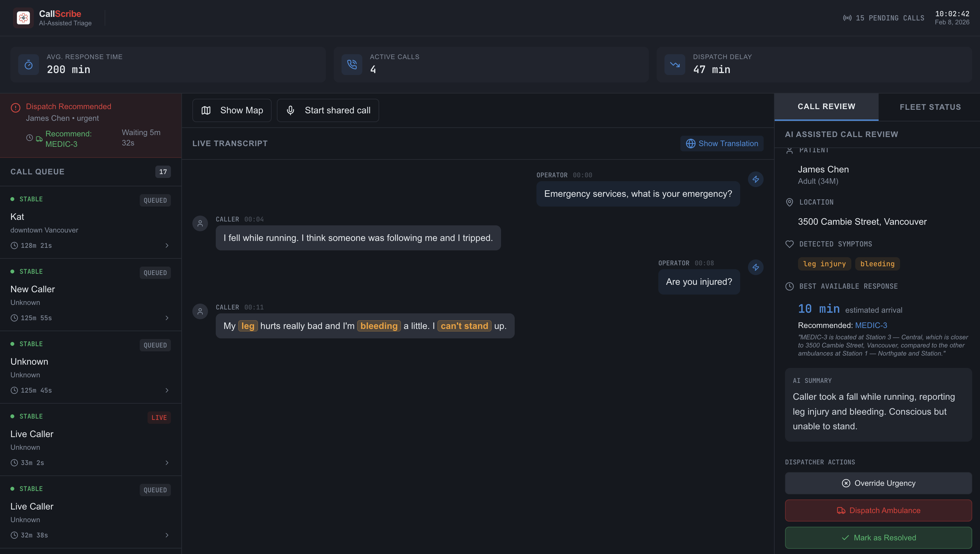Select the Call Review tab
This screenshot has height=554, width=980.
(x=826, y=107)
